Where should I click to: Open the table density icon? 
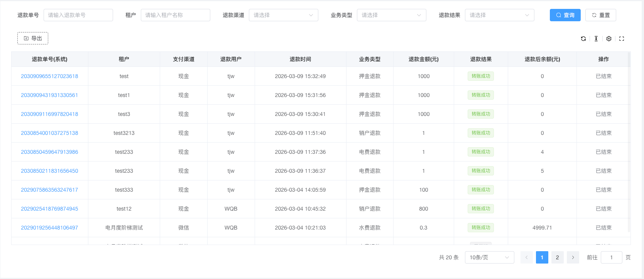[x=596, y=39]
